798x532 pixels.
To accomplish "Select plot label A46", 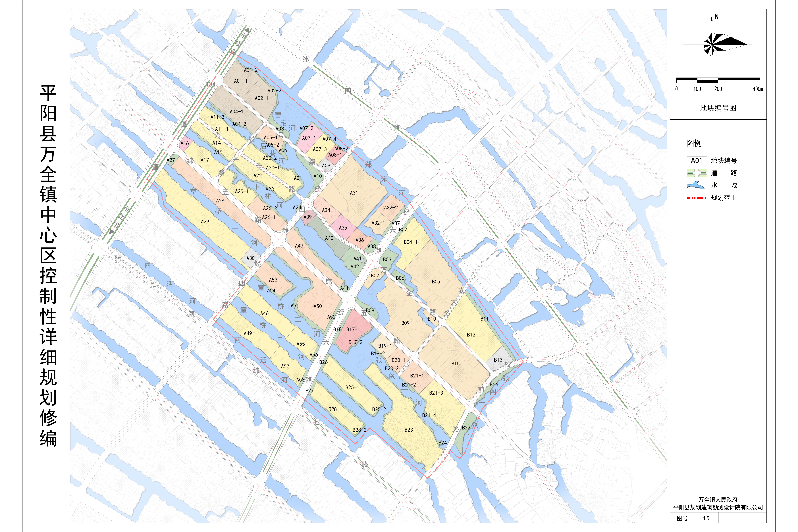I will pos(264,313).
